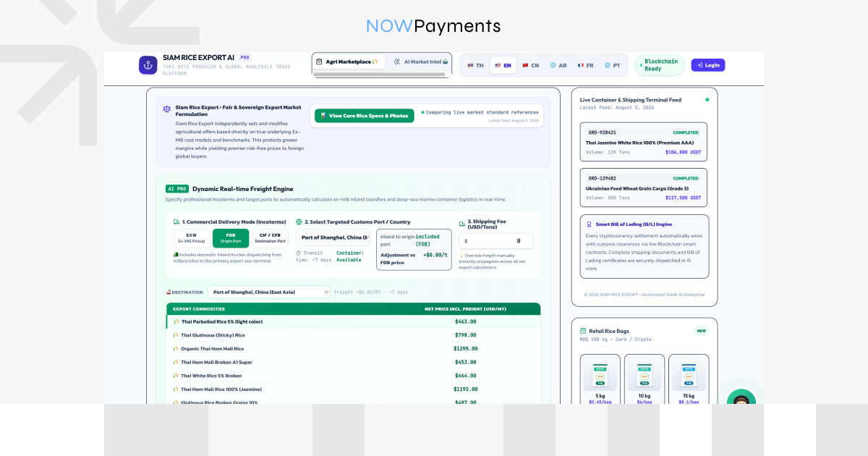Click the Smart Bill of Lading Engine card
This screenshot has width=868, height=456.
(643, 246)
